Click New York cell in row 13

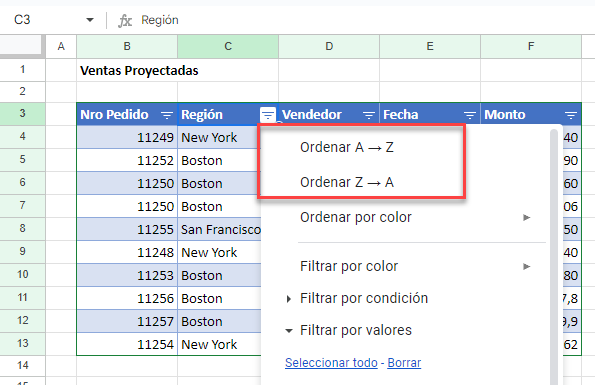coord(220,344)
